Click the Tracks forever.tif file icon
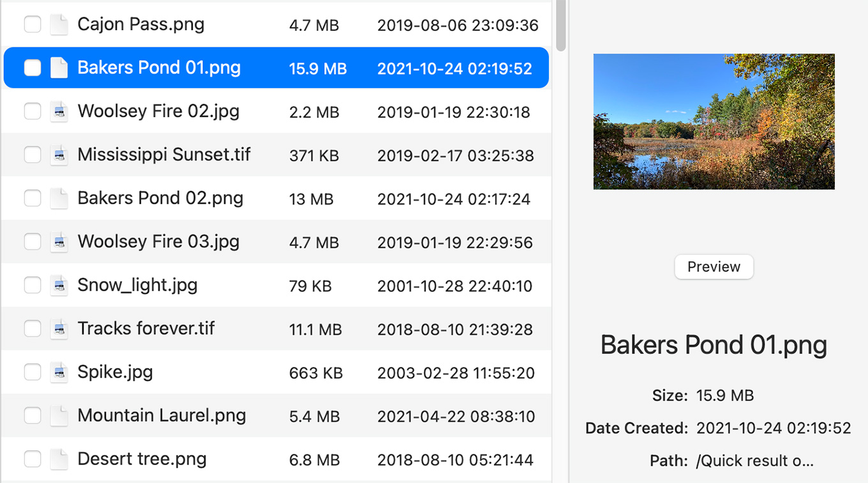 59,329
